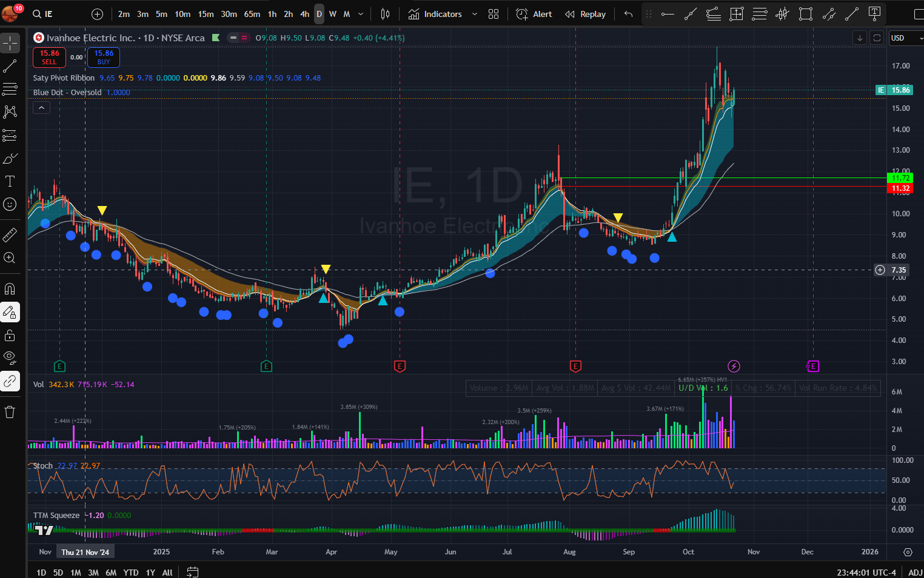Image resolution: width=924 pixels, height=578 pixels.
Task: Select the 1Y date range
Action: click(x=150, y=572)
